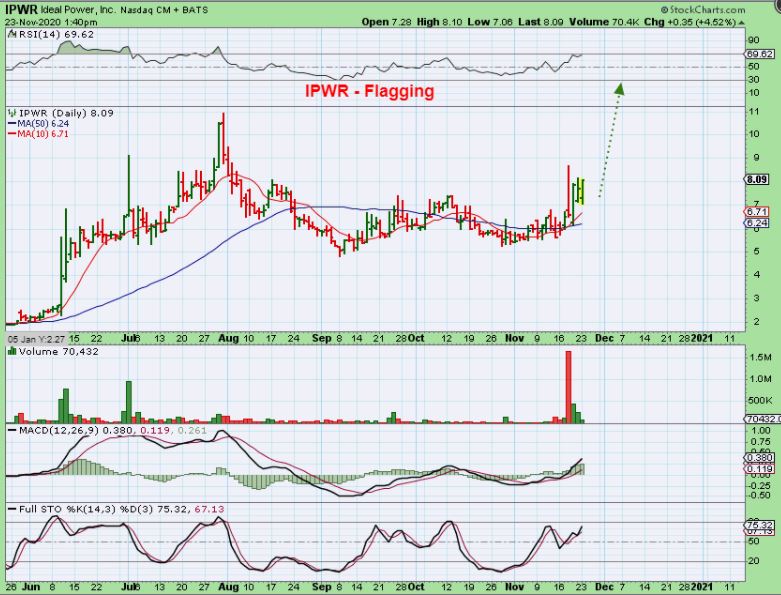781x595 pixels.
Task: Click the MACD(12,26,9) legend marker
Action: (x=10, y=430)
